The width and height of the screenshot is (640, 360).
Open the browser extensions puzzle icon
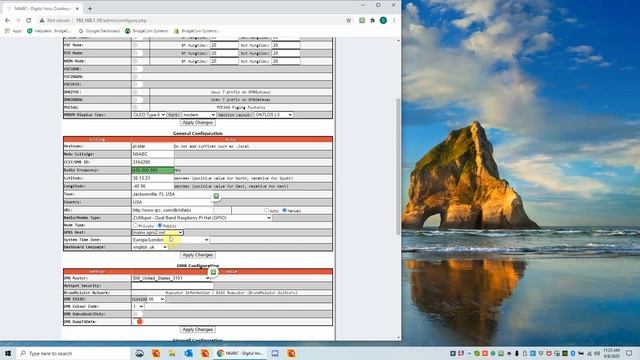372,20
